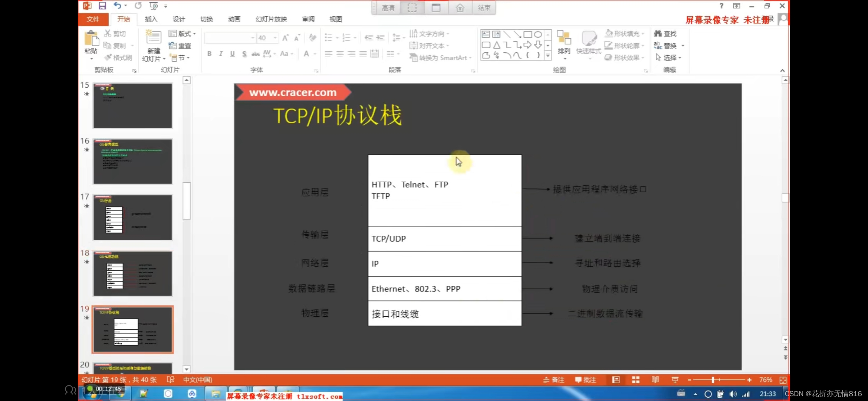Click the zoom out minus button

coord(689,380)
